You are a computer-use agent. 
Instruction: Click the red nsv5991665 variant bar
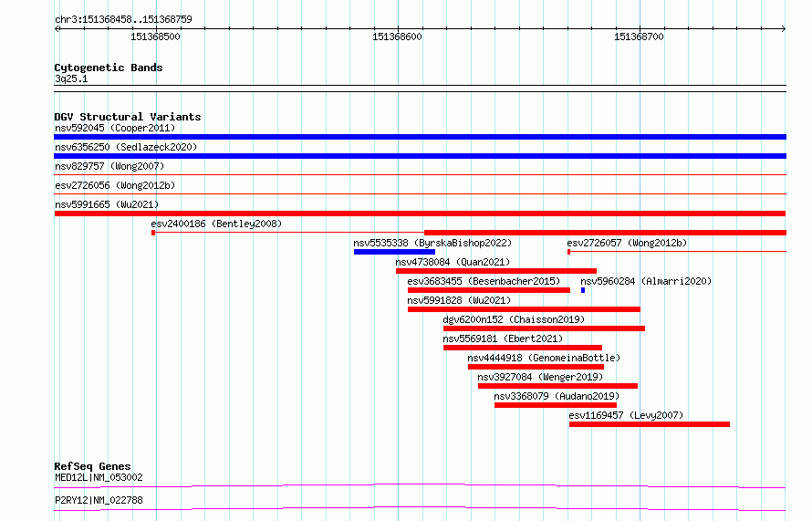[x=420, y=214]
